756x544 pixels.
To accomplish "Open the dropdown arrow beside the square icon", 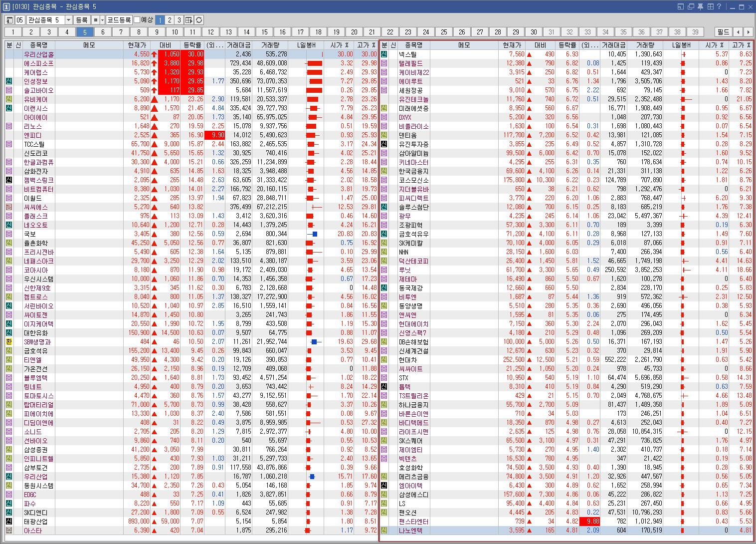I will coord(102,20).
